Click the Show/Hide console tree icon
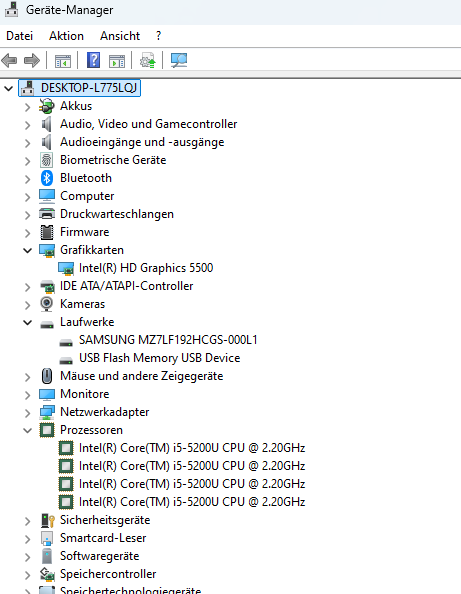The width and height of the screenshot is (461, 594). pos(63,61)
